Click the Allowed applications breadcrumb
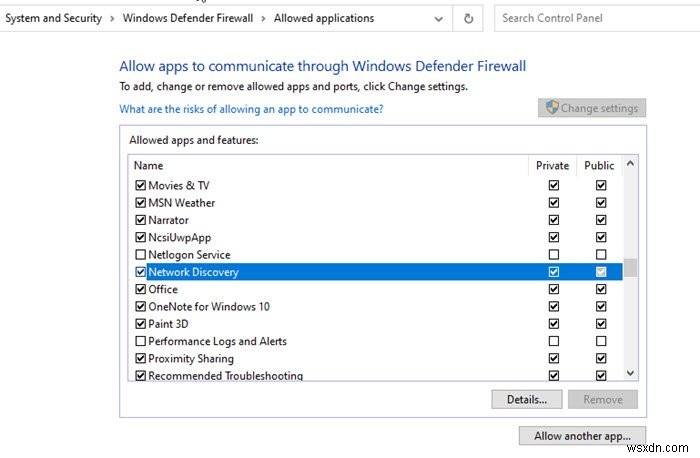The width and height of the screenshot is (700, 458). pos(324,18)
